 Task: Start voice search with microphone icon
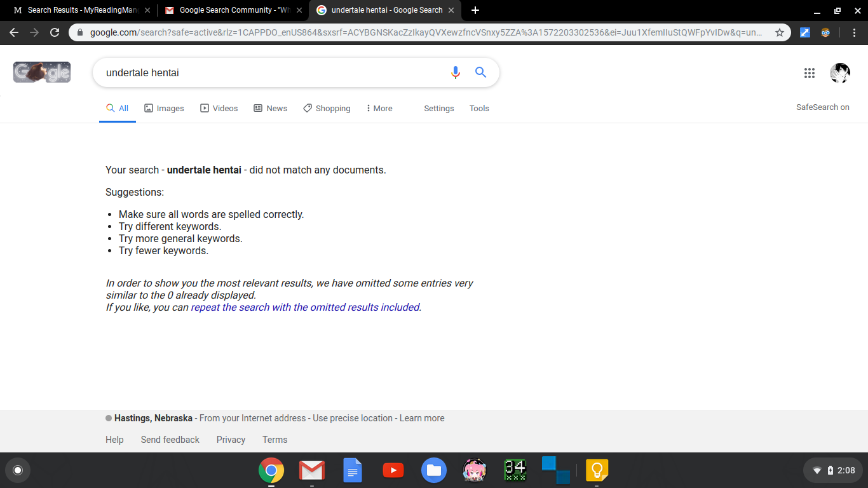click(455, 72)
